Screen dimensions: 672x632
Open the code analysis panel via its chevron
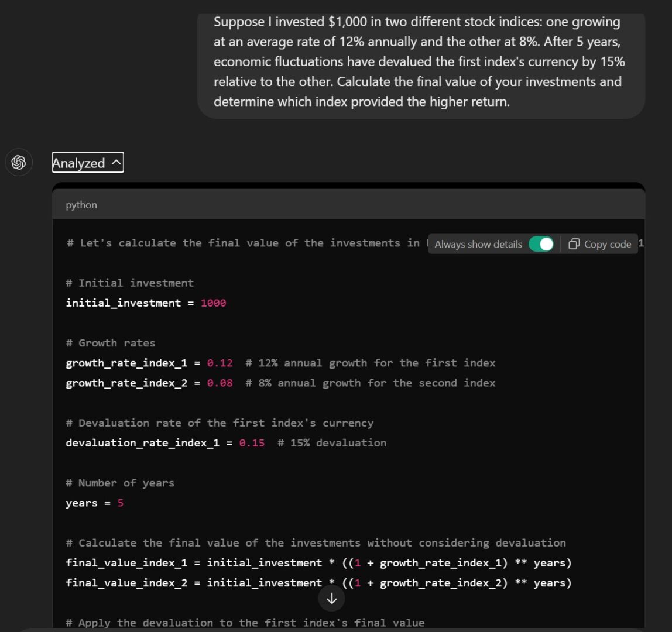[x=115, y=162]
